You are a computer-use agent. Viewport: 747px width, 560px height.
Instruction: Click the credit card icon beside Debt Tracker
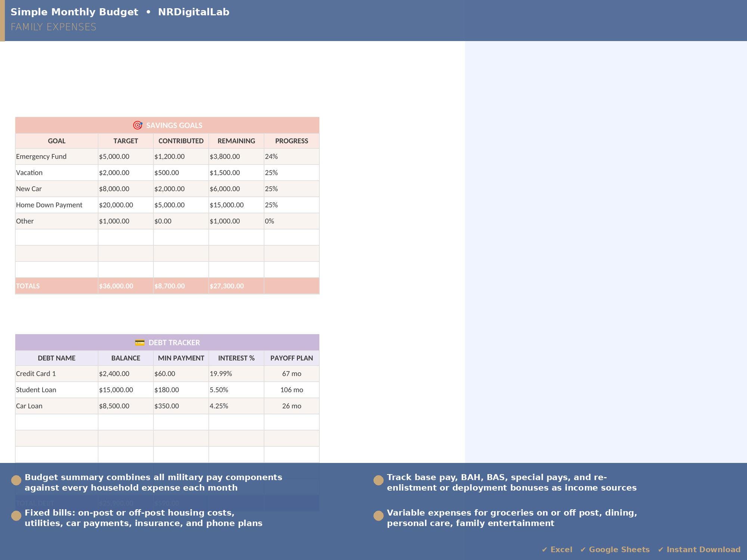(140, 342)
